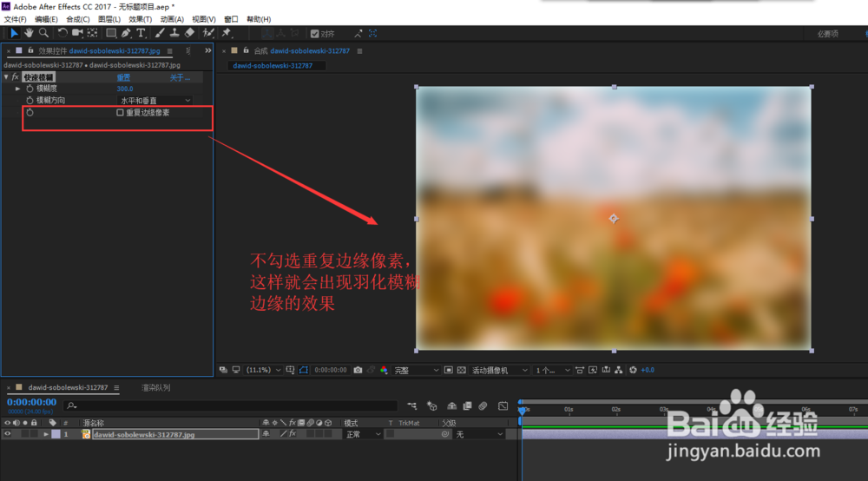Select the Clone Stamp tool

(x=174, y=33)
